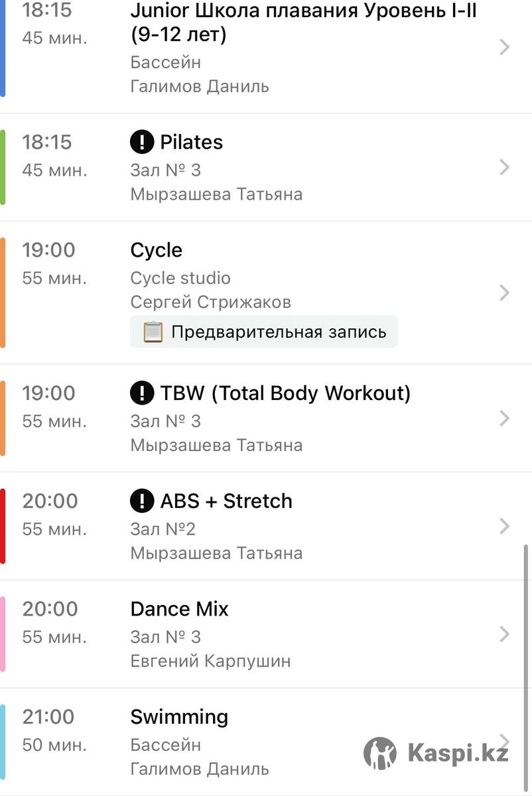Tap the exclamation icon beside Pilates
532x796 pixels.
[142, 142]
